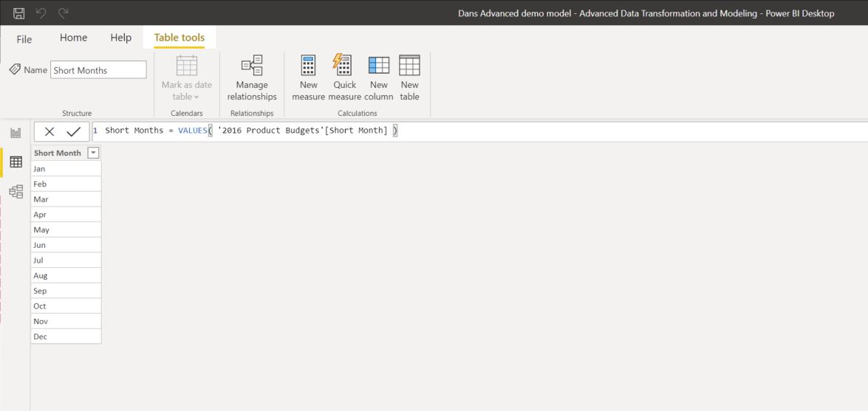Open Manage relationships
Screen dimensions: 868x411
(252, 78)
